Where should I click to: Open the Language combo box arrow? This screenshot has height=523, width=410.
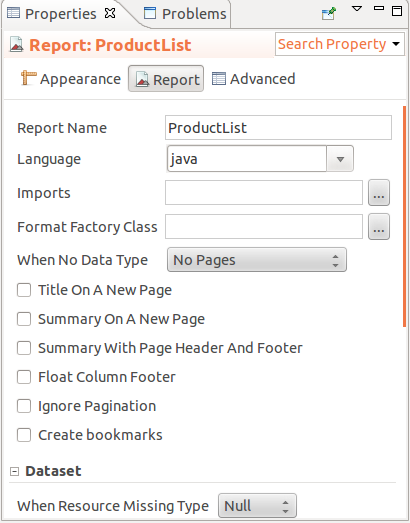[340, 159]
